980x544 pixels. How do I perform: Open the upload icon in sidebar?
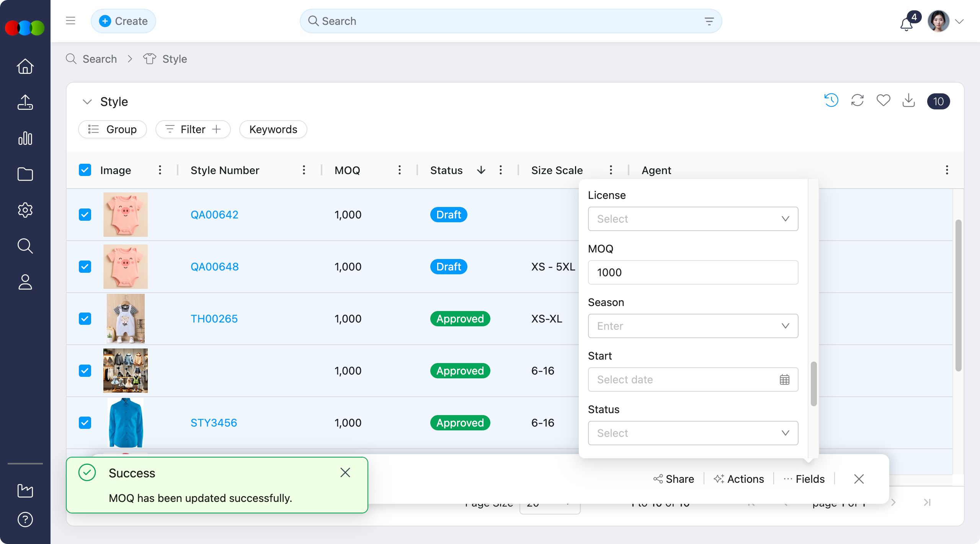(25, 102)
